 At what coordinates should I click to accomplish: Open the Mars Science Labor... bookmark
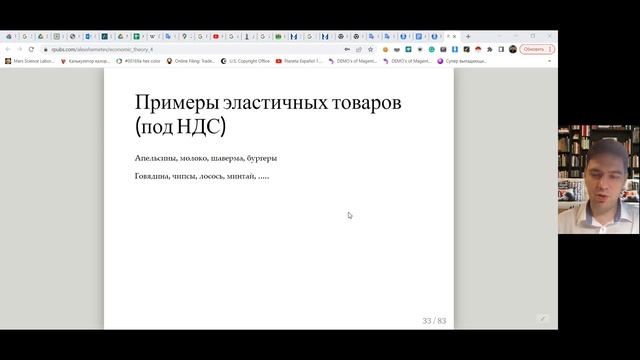coord(30,61)
